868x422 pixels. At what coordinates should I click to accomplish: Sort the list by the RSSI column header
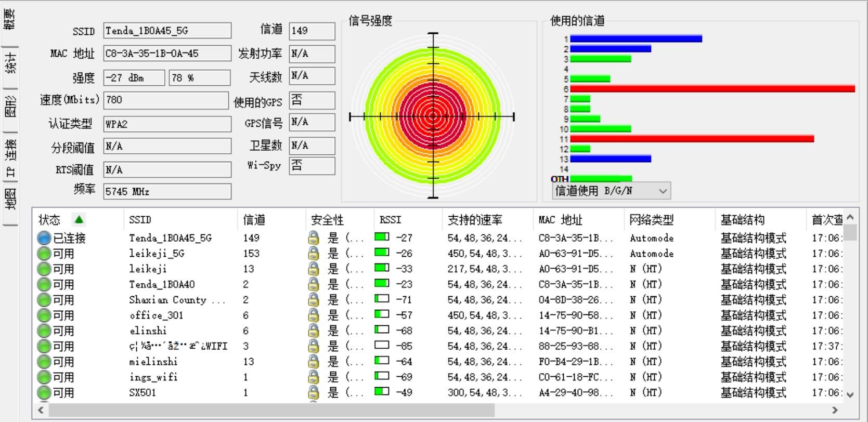(408, 220)
